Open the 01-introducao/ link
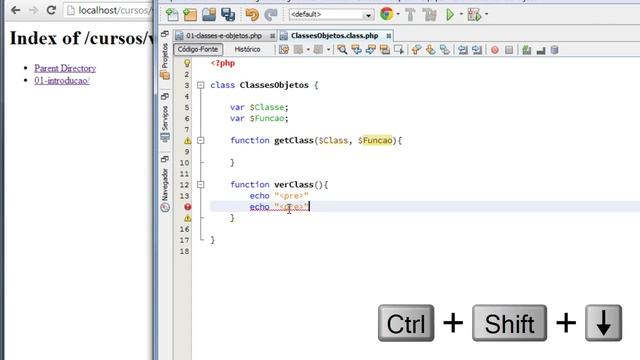640x360 pixels. (62, 80)
